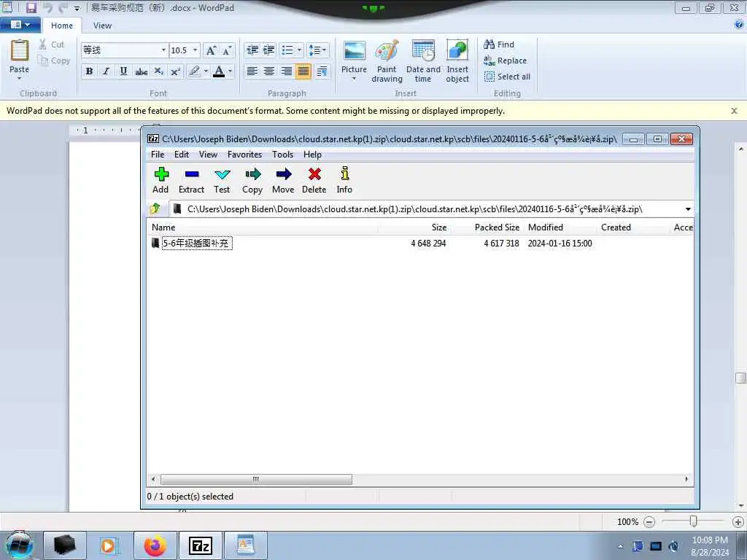This screenshot has width=747, height=560.
Task: Decrease indent in WordPad paragraph group
Action: [252, 50]
